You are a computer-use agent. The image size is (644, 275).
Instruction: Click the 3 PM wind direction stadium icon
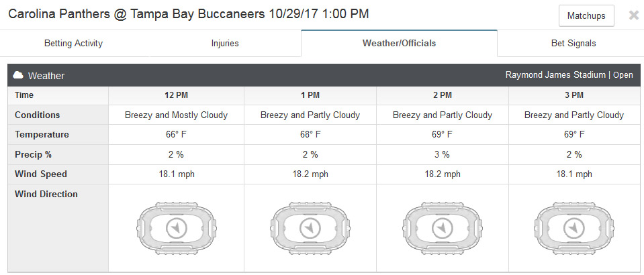[x=573, y=227]
